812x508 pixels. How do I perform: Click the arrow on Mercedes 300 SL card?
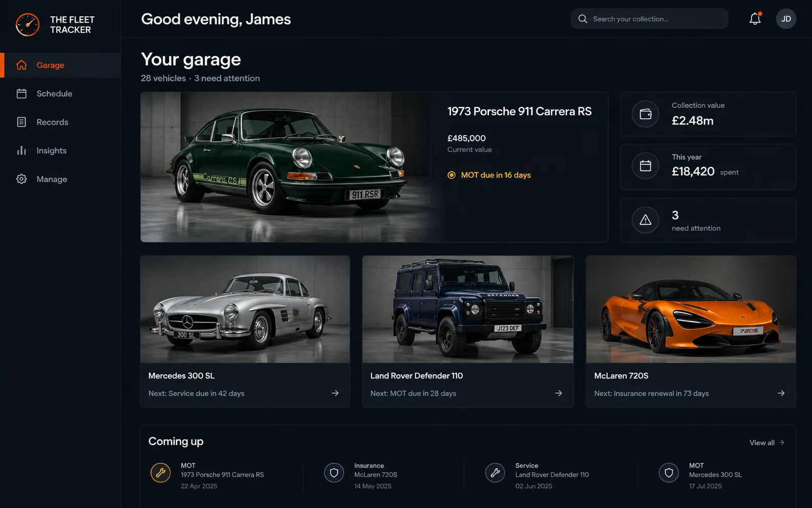[x=335, y=393]
